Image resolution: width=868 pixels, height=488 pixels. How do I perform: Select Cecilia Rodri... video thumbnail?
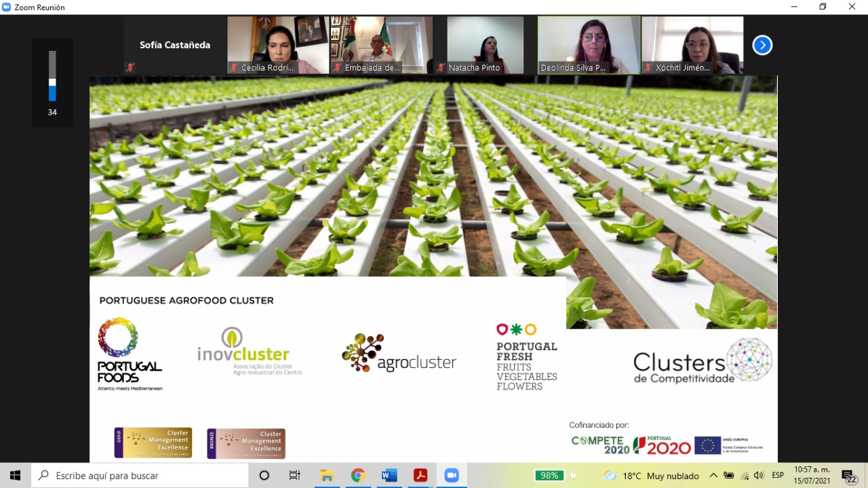278,45
